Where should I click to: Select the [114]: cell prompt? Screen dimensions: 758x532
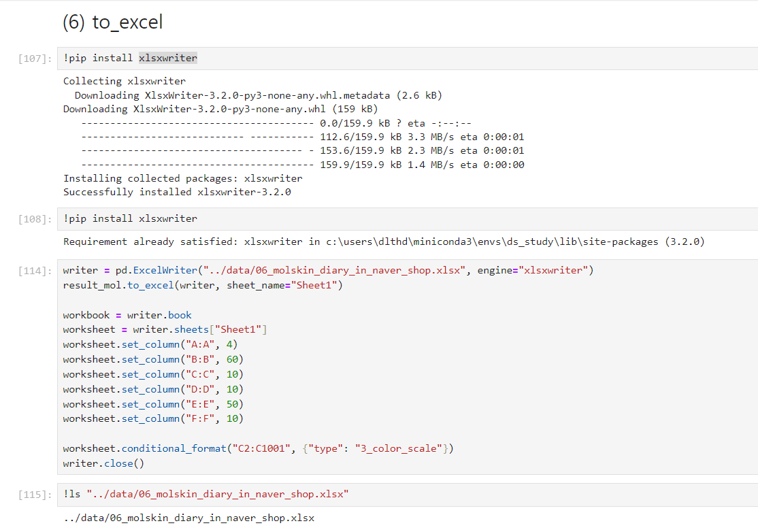35,271
